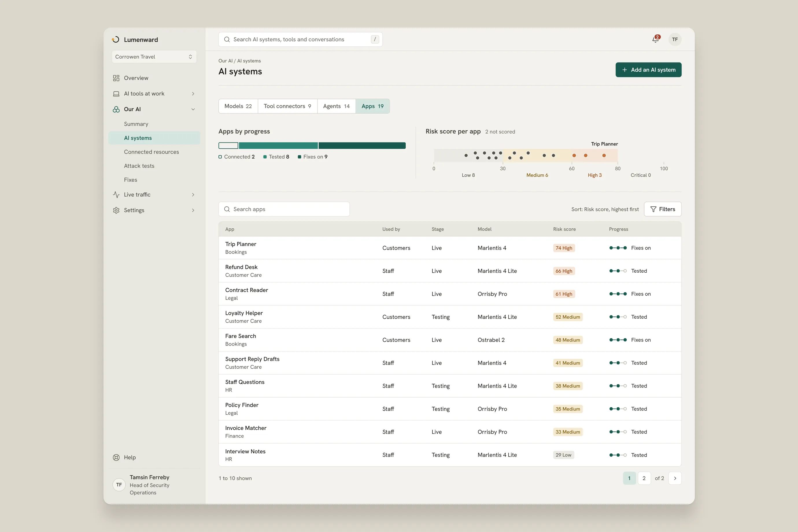The width and height of the screenshot is (798, 532).
Task: Expand the Live traffic chevron
Action: [193, 195]
